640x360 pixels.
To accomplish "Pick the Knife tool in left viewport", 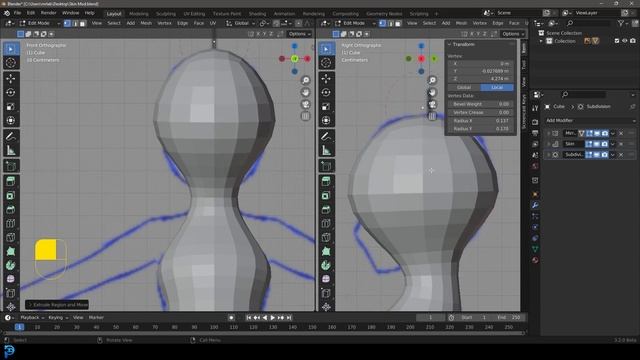I will (11, 237).
